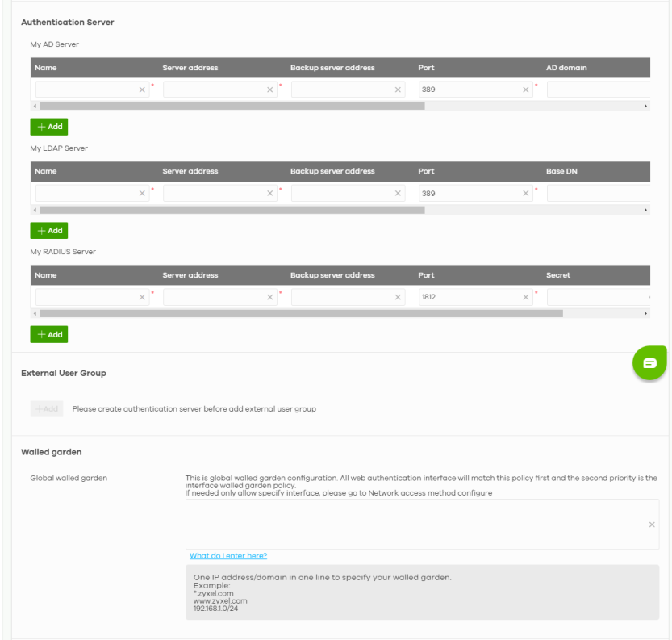The width and height of the screenshot is (672, 640).
Task: Focus the AD domain input field
Action: (x=598, y=90)
